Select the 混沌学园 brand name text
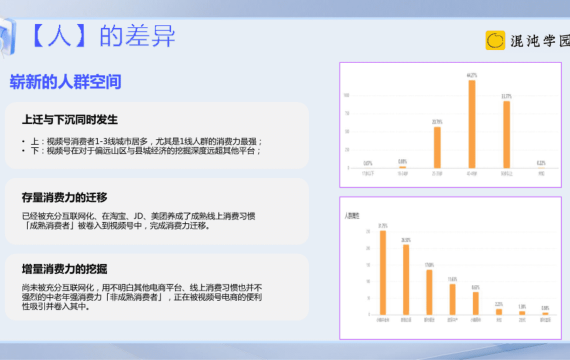The image size is (570, 360). [540, 41]
